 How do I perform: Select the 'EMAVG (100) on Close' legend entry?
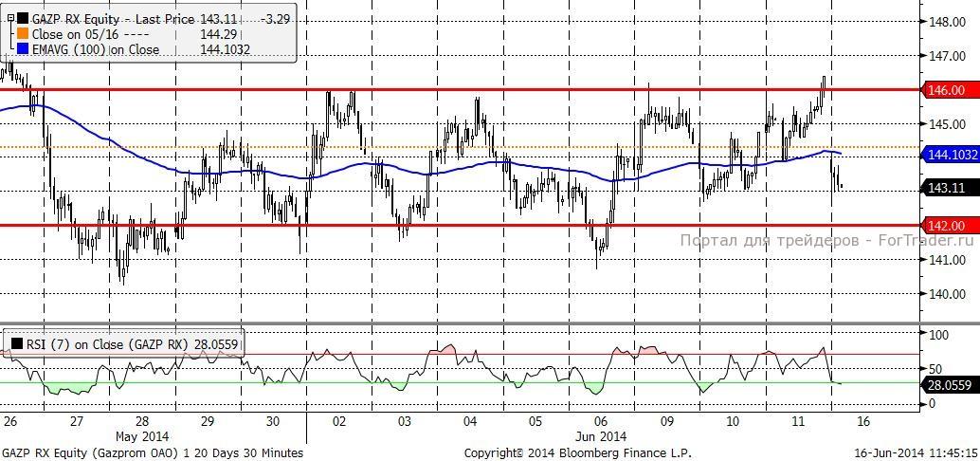[x=96, y=48]
